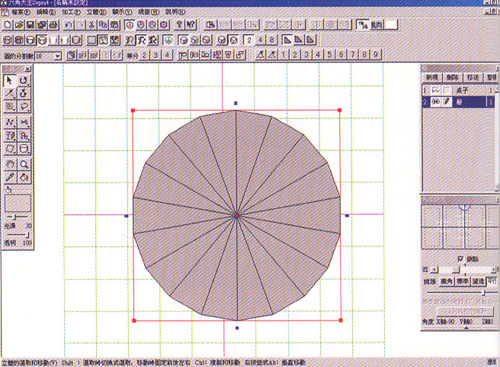Screen dimensions: 500x367
Task: Click the standard perspective button
Action: click(462, 281)
